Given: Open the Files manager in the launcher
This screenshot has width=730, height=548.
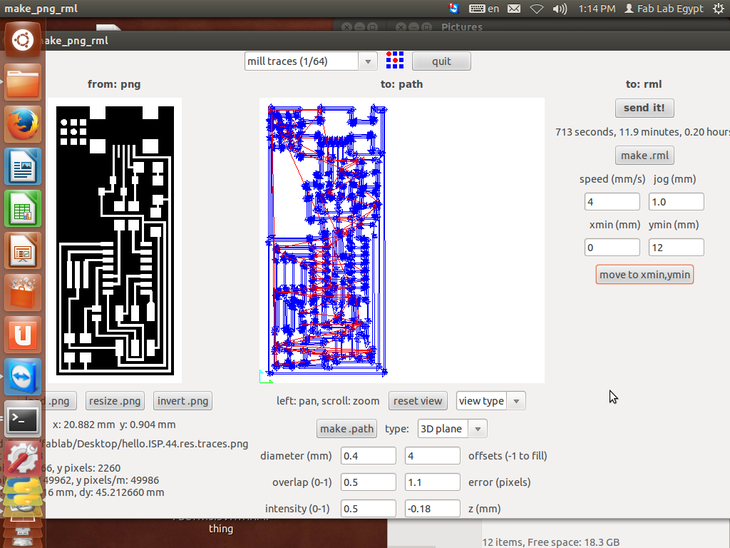Looking at the screenshot, I should coord(22,82).
